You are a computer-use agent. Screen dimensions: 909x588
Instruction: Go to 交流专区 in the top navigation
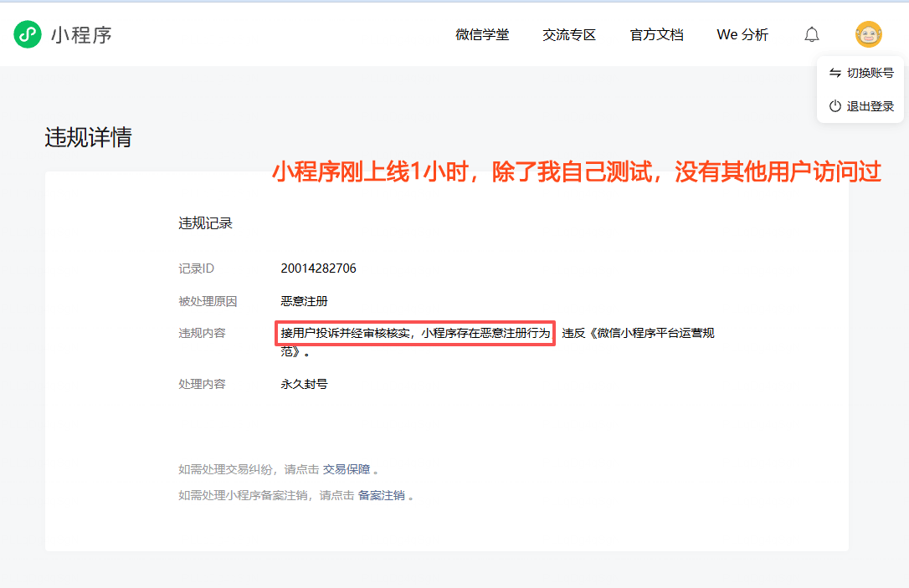pos(568,35)
